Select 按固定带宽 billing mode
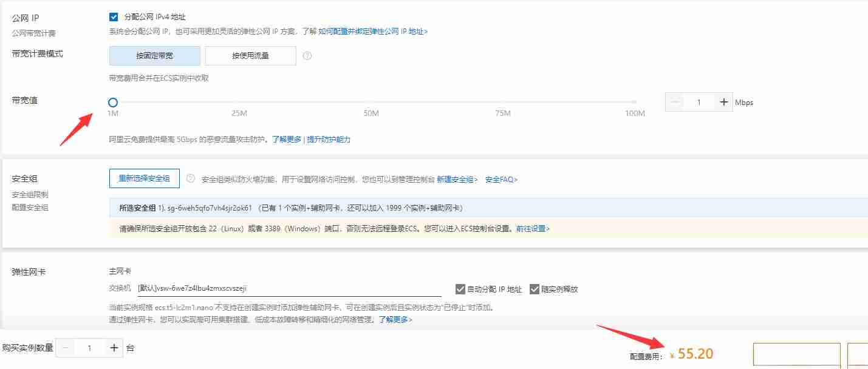 point(154,56)
